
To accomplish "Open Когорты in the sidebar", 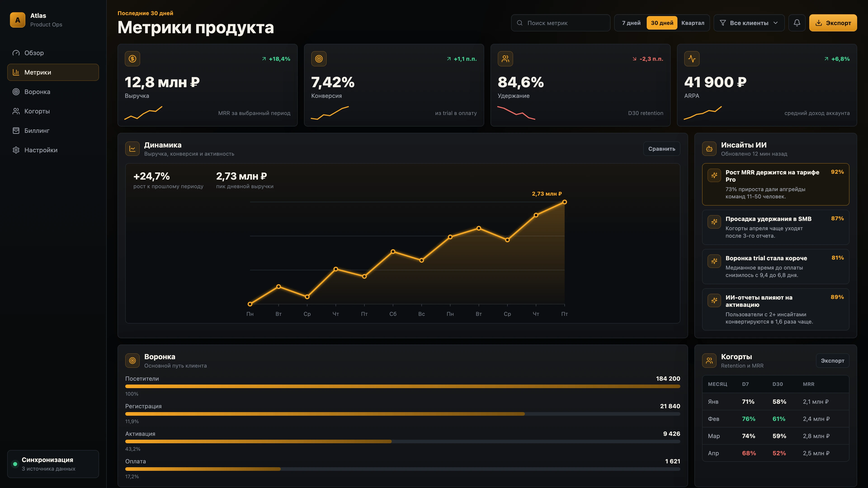I will (x=53, y=111).
